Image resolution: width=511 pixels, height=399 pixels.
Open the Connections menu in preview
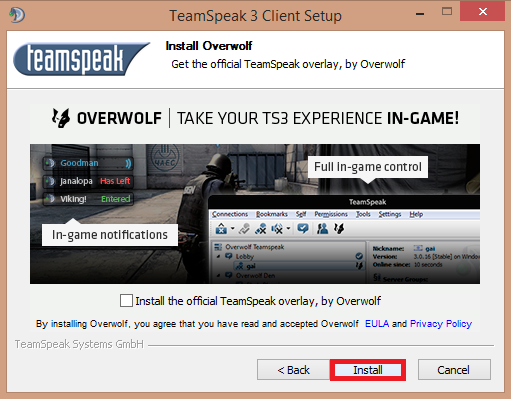click(230, 214)
